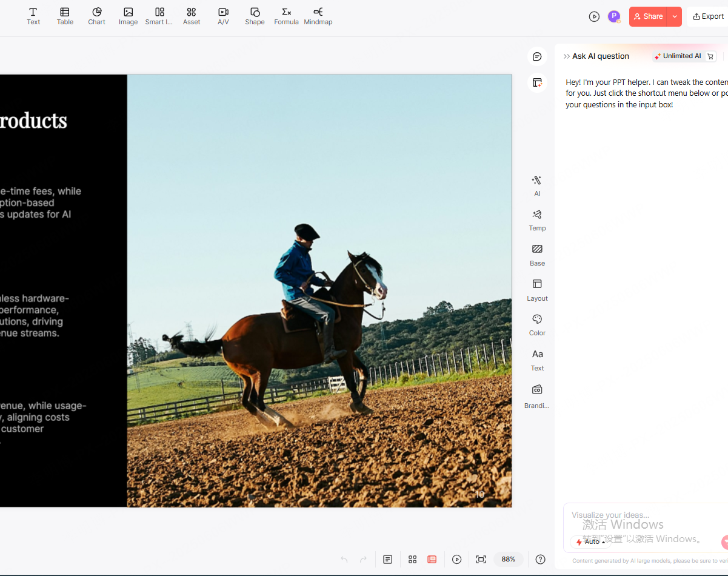The image size is (728, 576).
Task: Open the Share options dropdown arrow
Action: 675,16
